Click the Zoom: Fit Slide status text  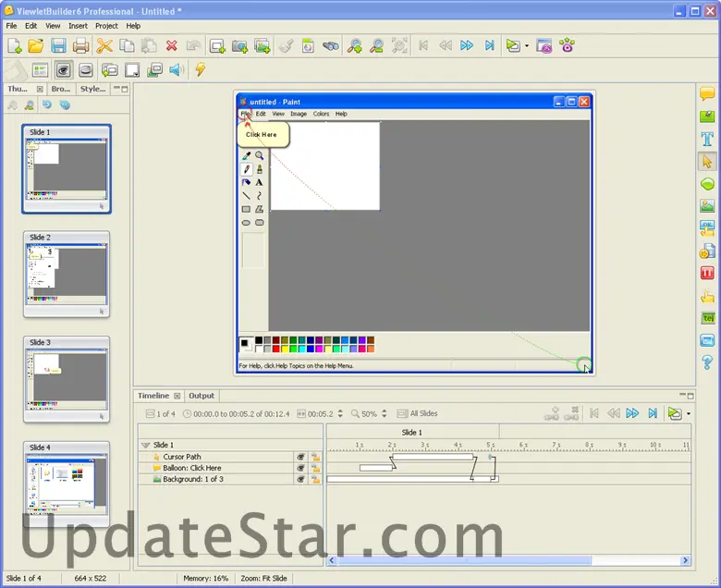pos(263,578)
